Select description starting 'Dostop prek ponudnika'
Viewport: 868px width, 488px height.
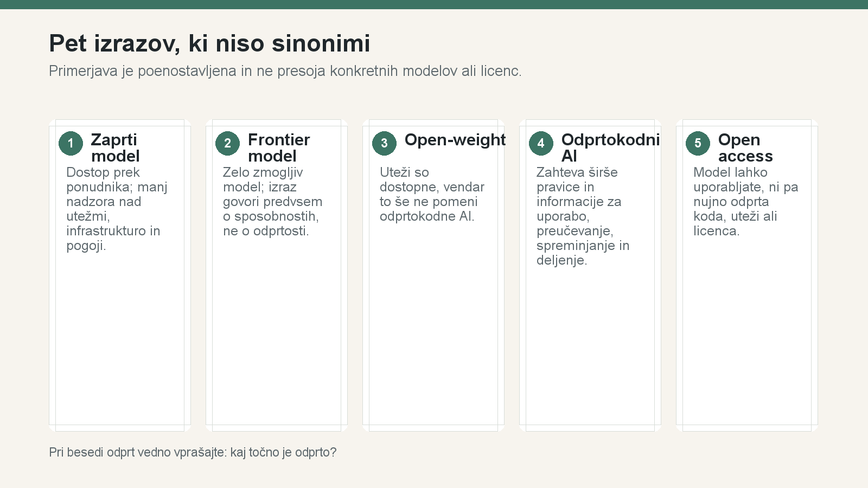point(117,209)
